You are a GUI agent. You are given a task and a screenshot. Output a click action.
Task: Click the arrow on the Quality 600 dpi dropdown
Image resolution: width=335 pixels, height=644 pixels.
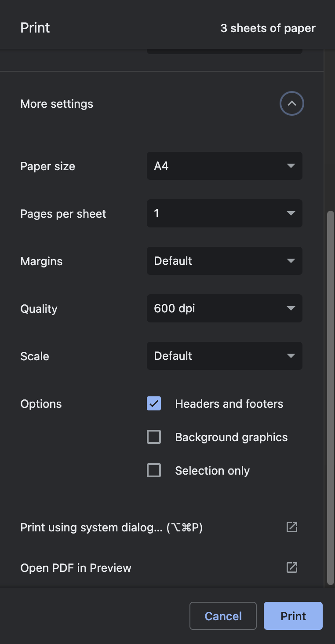(x=291, y=308)
